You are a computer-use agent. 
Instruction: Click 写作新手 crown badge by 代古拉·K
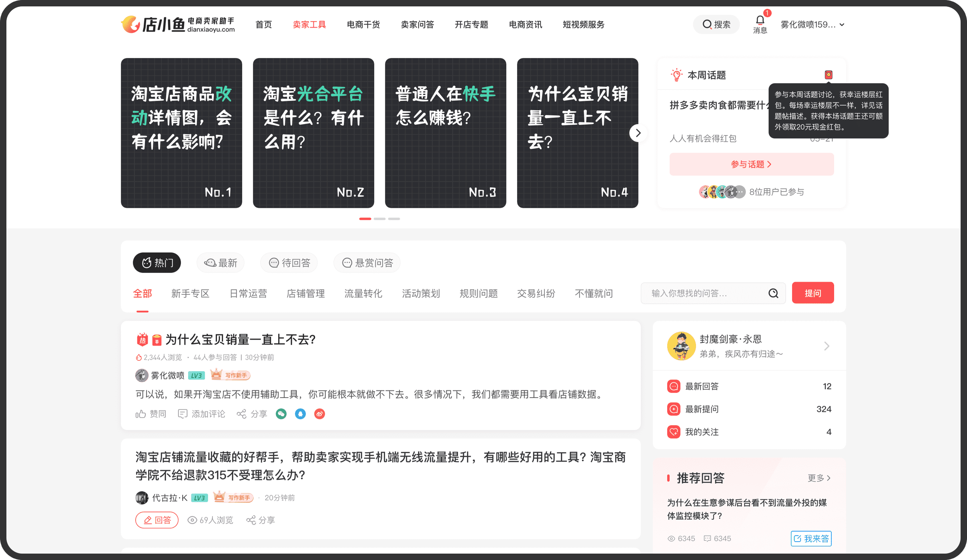point(233,497)
